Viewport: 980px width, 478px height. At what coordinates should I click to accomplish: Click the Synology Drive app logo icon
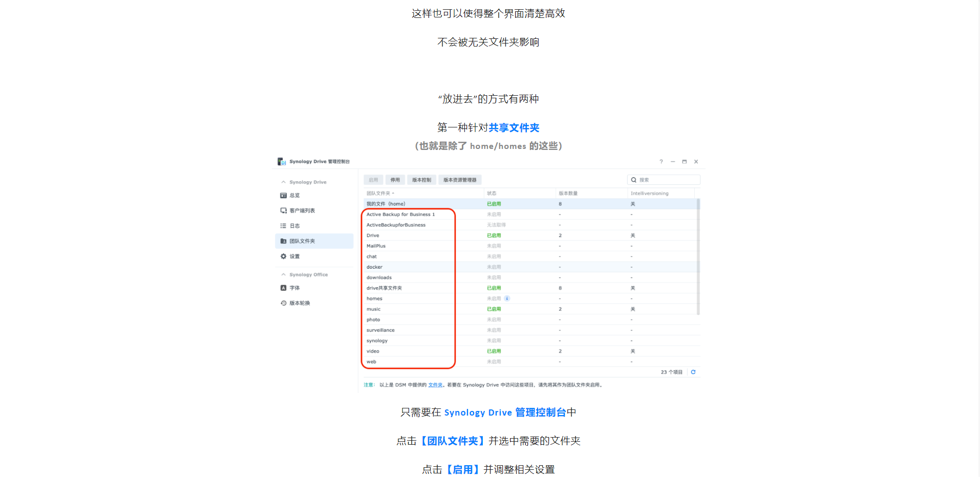point(282,162)
